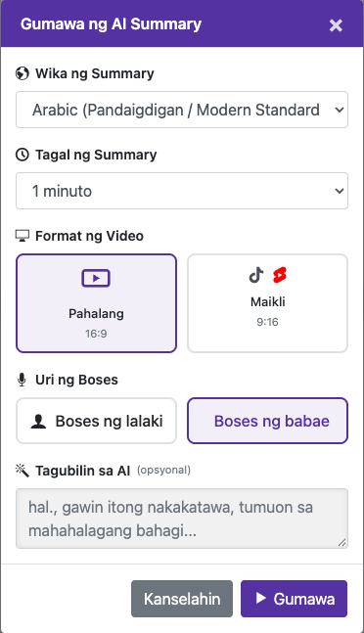Select the Maikli 9:16 video format
This screenshot has height=633, width=364.
coord(267,303)
